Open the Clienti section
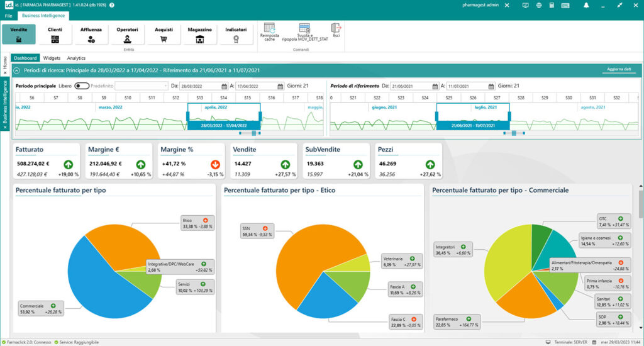The height and width of the screenshot is (346, 644). [55, 34]
